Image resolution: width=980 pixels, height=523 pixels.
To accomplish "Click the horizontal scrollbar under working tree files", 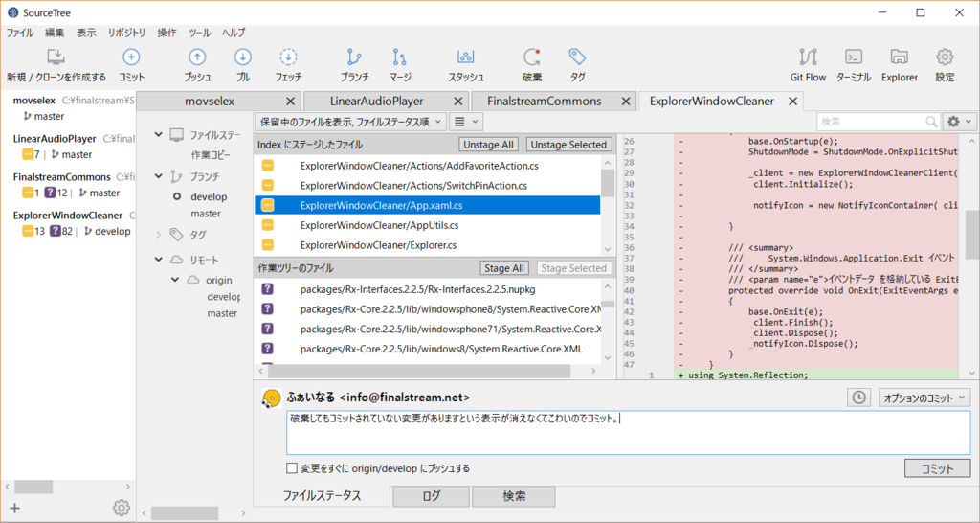I will (x=419, y=371).
